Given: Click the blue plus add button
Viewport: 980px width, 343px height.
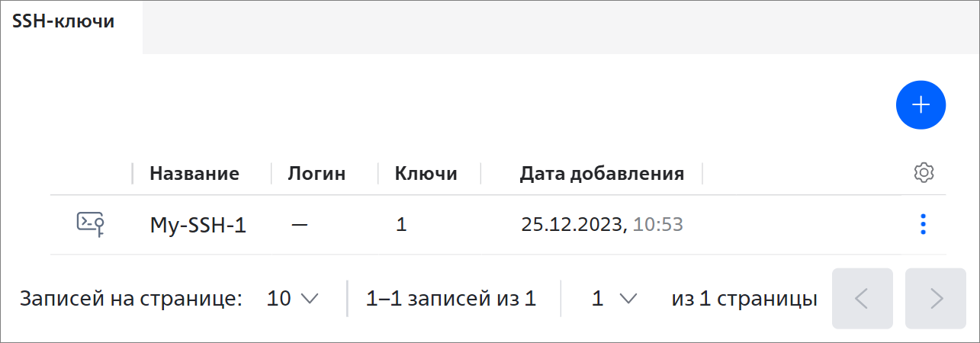Looking at the screenshot, I should [x=921, y=104].
